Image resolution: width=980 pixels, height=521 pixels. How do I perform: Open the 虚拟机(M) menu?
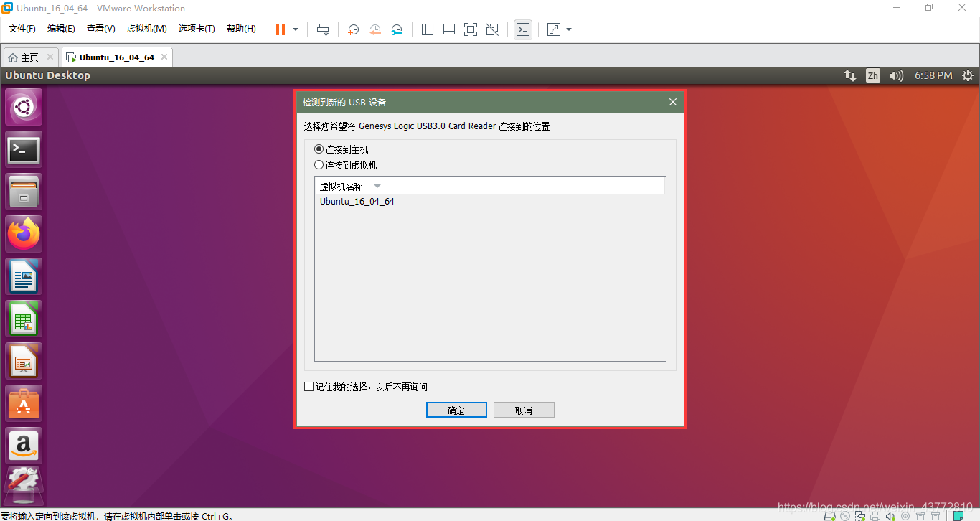coord(147,29)
